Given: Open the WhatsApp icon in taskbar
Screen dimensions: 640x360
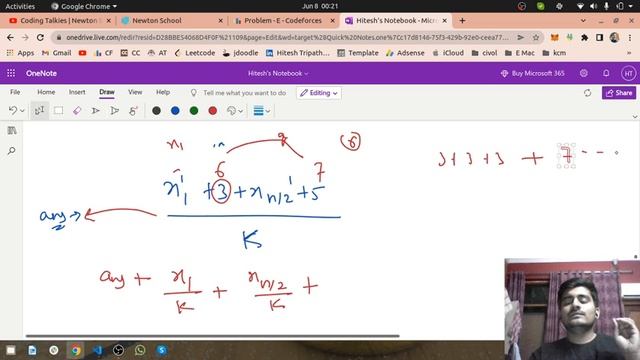Looking at the screenshot, I should point(140,350).
